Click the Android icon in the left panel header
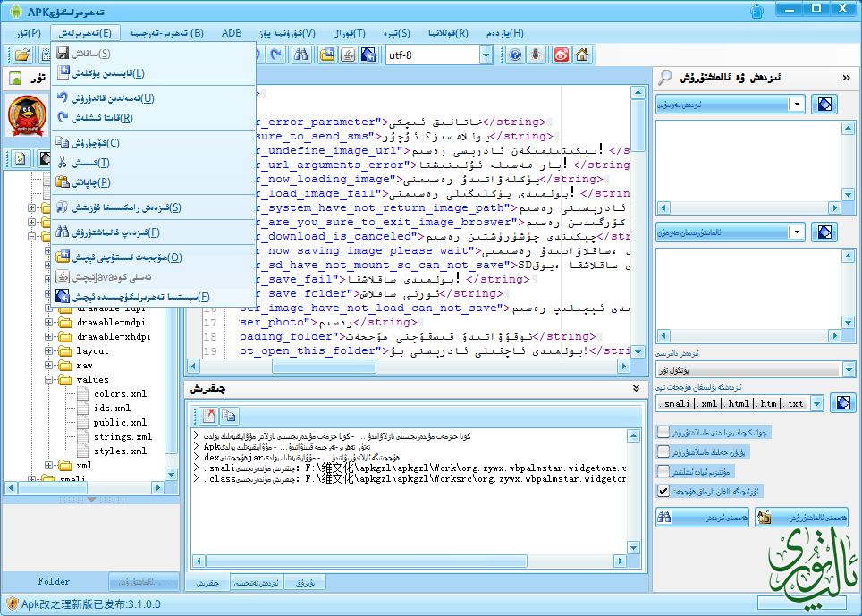This screenshot has width=862, height=616. (x=15, y=78)
